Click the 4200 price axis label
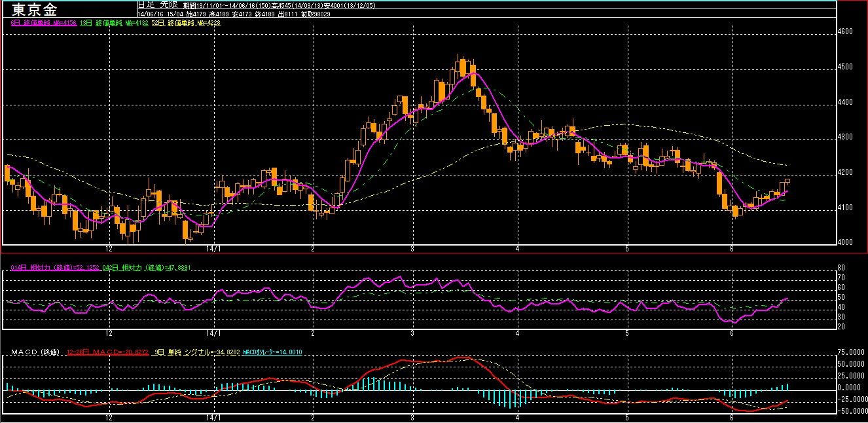This screenshot has width=868, height=423. (846, 172)
